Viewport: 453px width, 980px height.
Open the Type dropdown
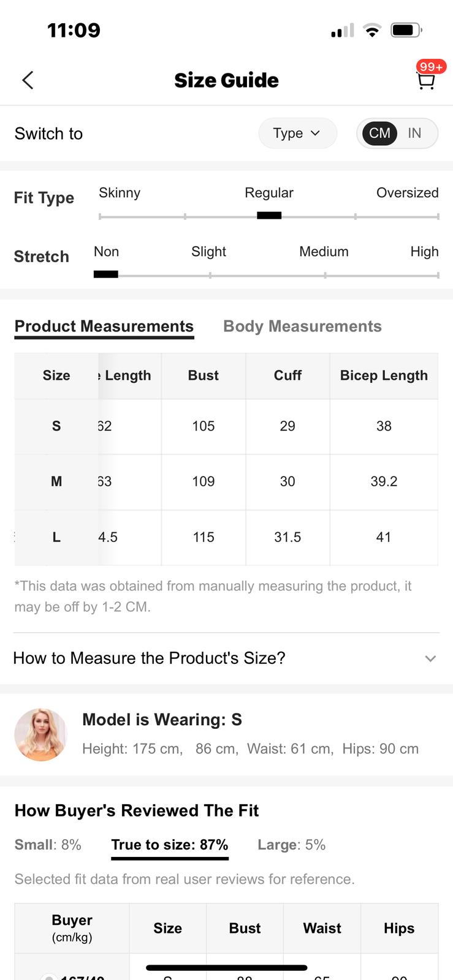297,134
